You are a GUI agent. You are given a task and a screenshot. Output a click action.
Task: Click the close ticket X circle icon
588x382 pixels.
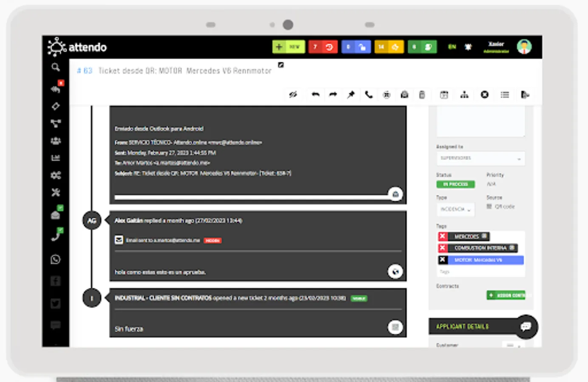485,95
